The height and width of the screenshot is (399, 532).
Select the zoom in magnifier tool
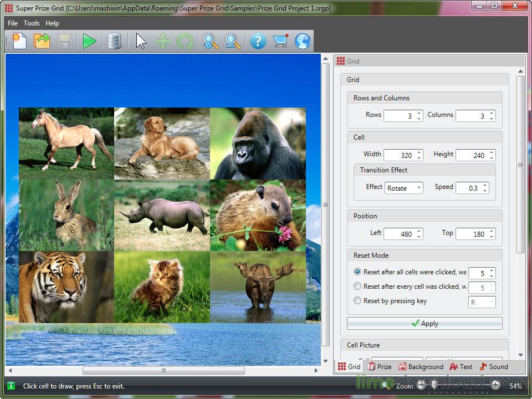209,40
